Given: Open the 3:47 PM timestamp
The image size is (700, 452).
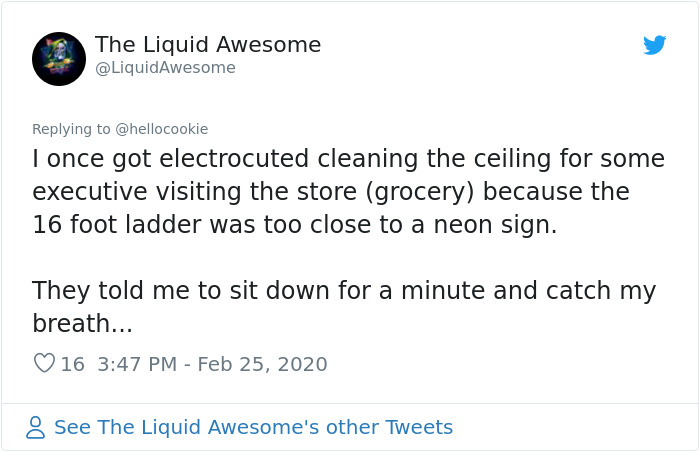Looking at the screenshot, I should pos(137,364).
